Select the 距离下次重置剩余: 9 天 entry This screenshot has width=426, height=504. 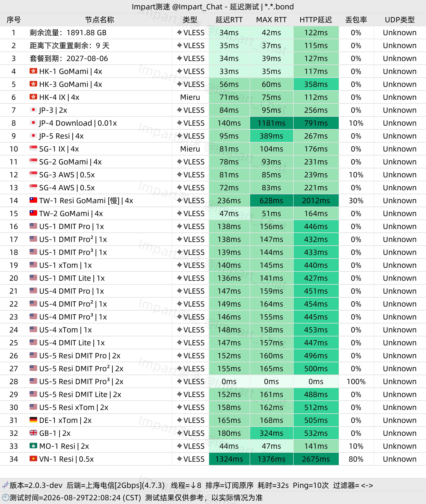click(x=70, y=45)
